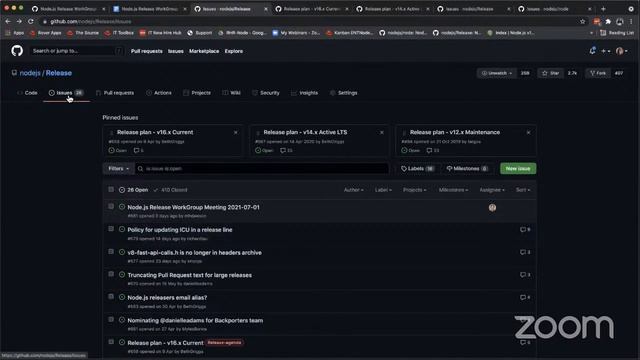Click the issue search filter field
Screen dimensions: 640x360
pos(262,169)
